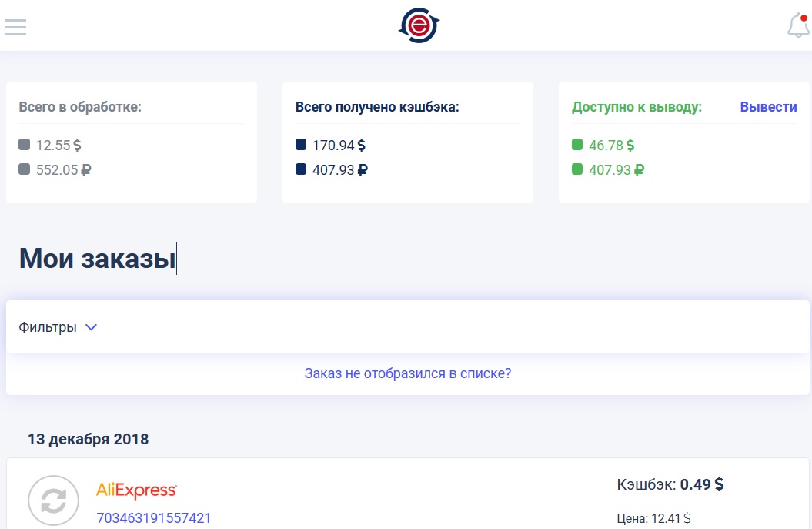The image size is (812, 529).
Task: Expand the Фильтры dropdown chevron
Action: (91, 327)
